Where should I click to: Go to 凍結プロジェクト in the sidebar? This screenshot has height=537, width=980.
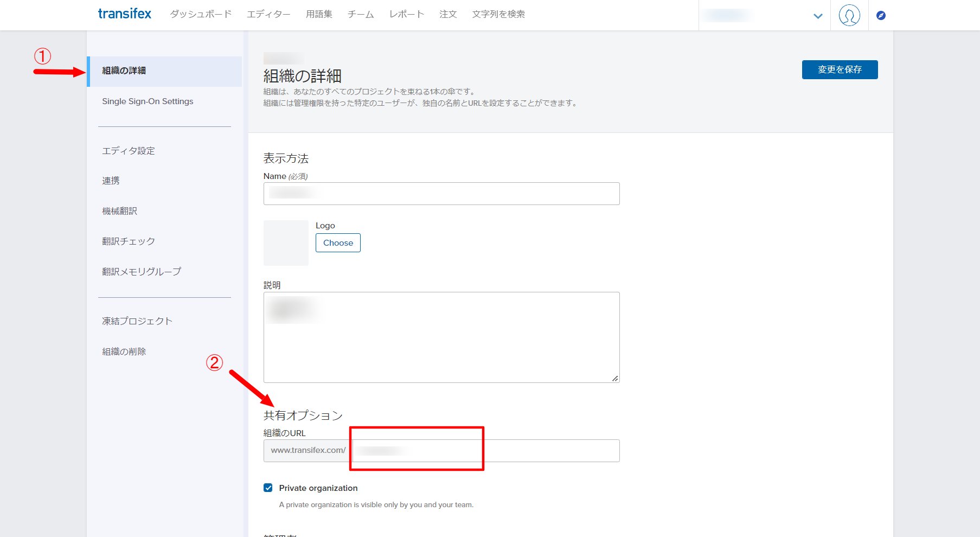137,321
